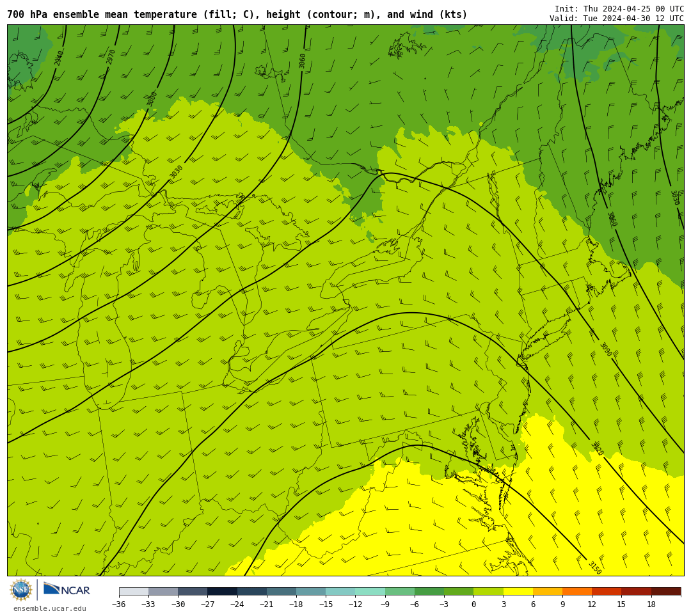691x616 pixels.
Task: Pick the -36 to -33 light gray swatch
Action: click(134, 592)
